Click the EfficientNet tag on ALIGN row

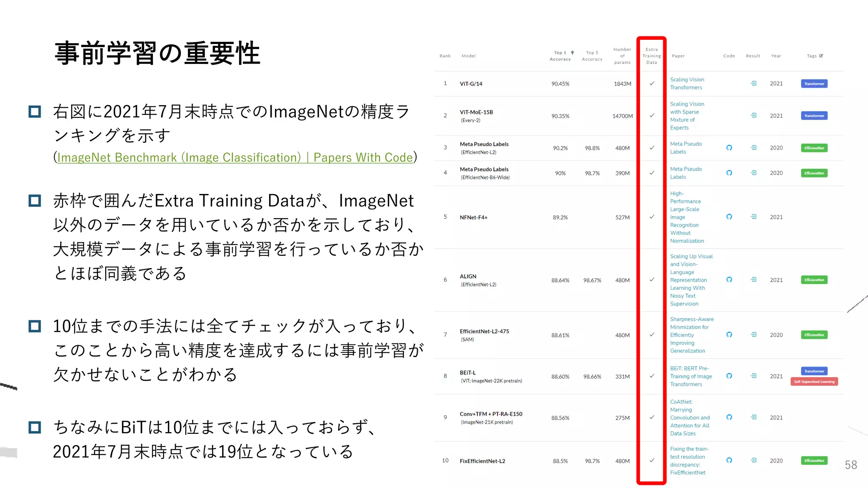(814, 280)
